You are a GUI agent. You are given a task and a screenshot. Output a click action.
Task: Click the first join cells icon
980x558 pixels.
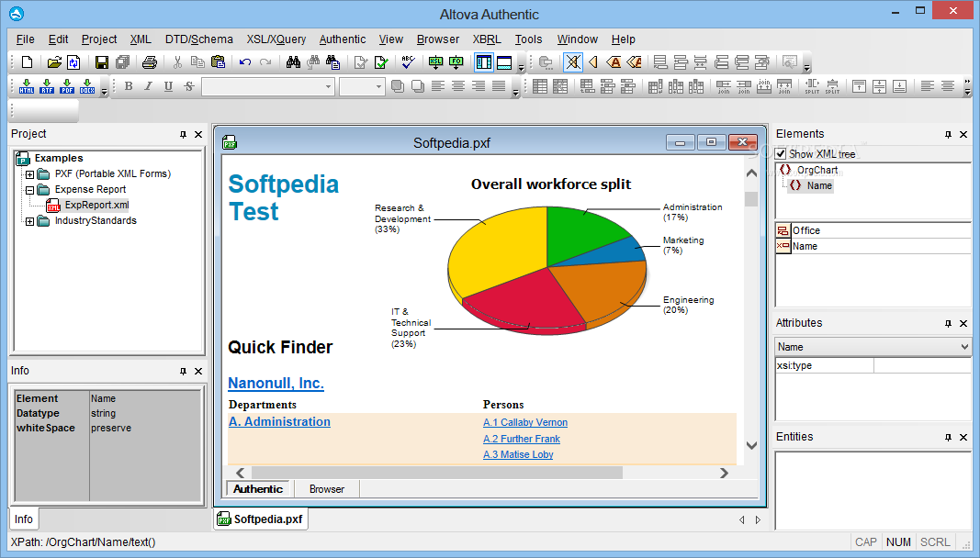coord(724,86)
